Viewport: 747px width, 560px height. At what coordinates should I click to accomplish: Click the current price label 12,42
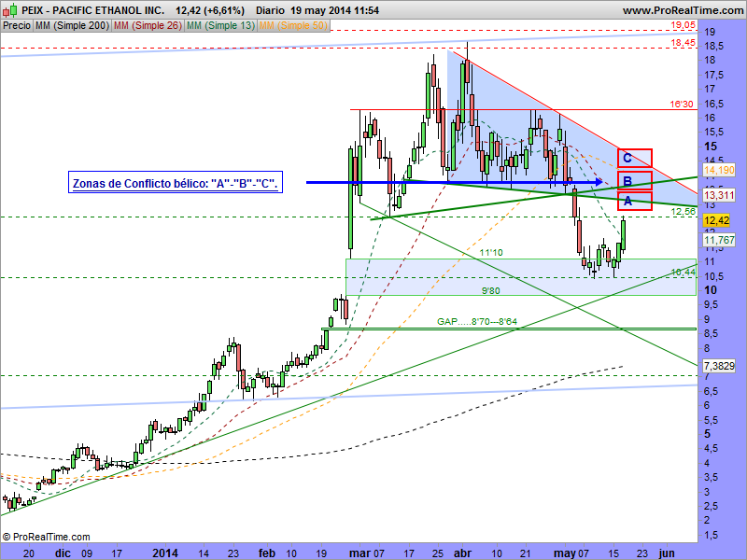click(716, 220)
